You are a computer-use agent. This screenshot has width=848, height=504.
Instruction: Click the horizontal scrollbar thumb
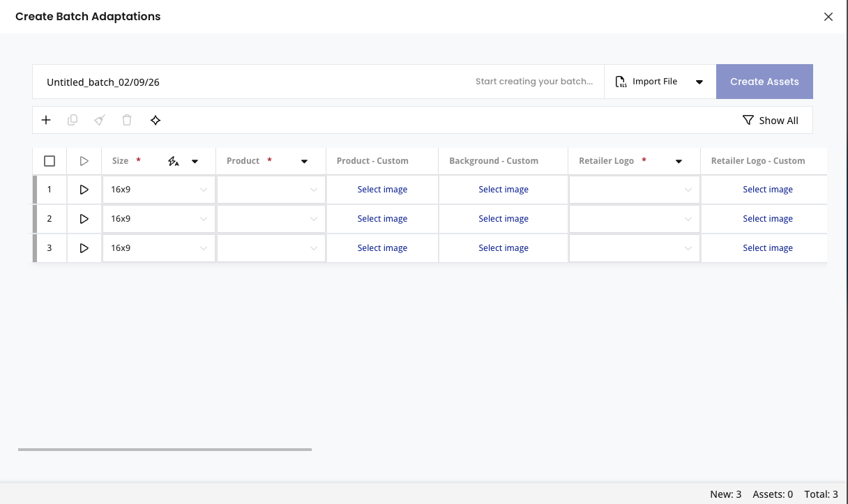tap(165, 450)
